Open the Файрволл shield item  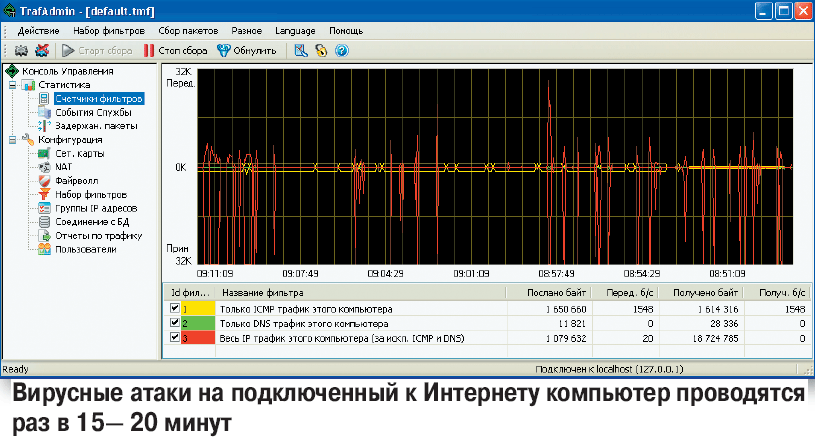(71, 180)
